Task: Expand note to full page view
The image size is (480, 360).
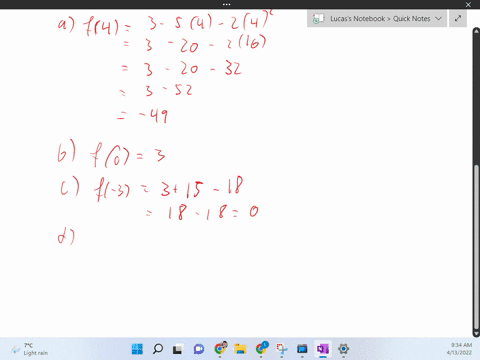Action: pos(458,19)
